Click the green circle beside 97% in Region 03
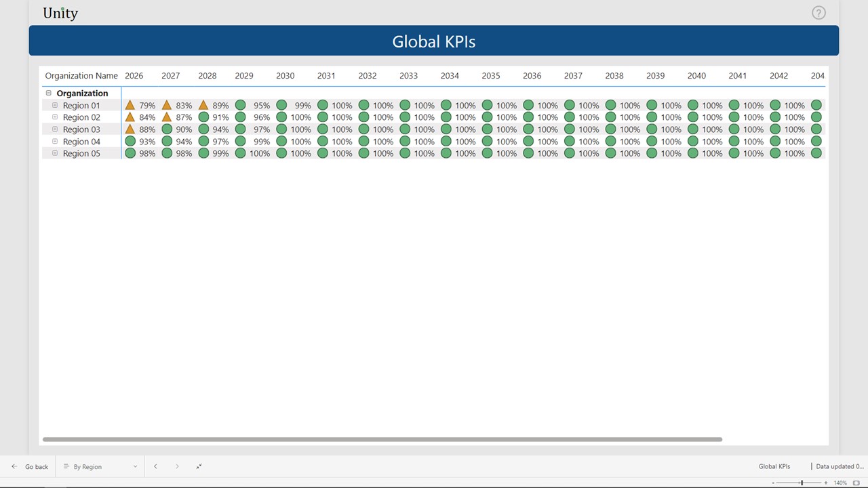This screenshot has height=488, width=868. pos(240,129)
